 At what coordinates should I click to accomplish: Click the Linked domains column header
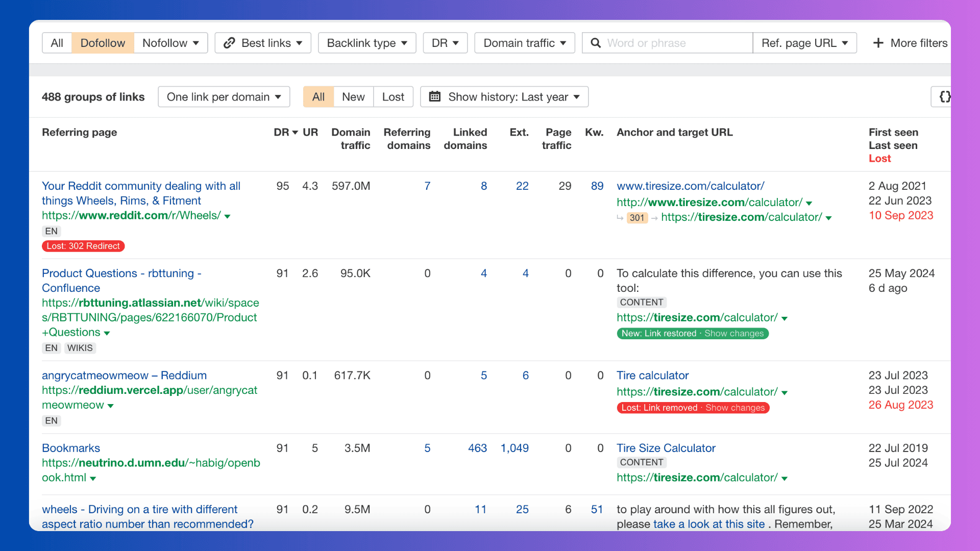465,139
